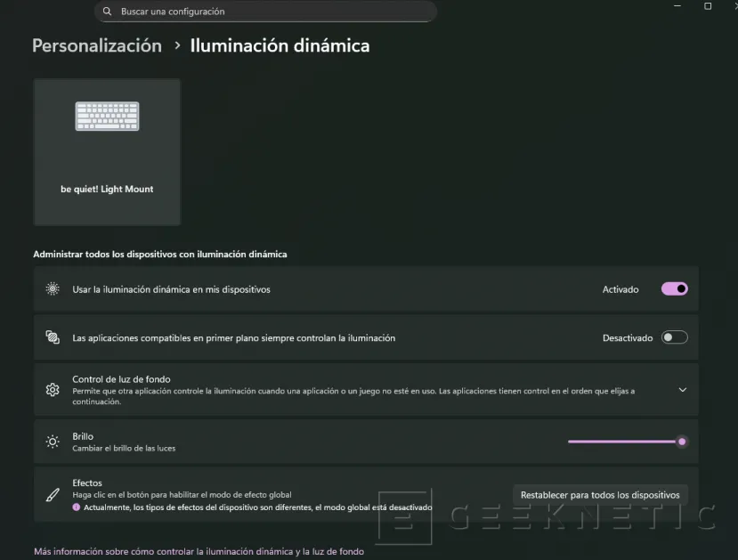Click the paintbrush icon next to Efectos

(x=53, y=494)
